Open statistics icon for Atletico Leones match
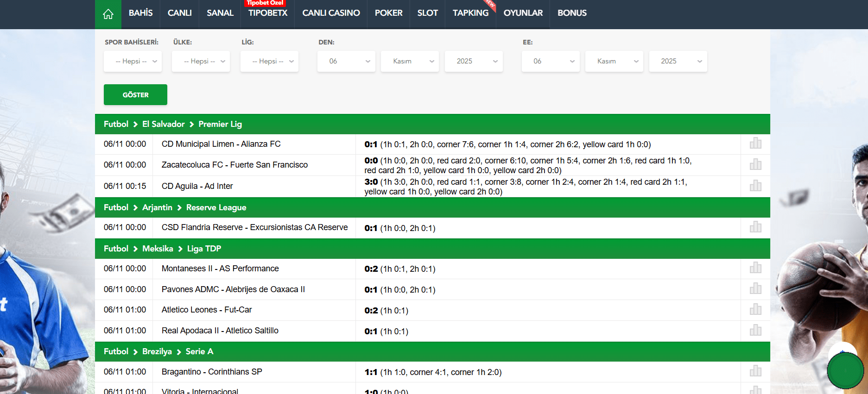Viewport: 868px width, 394px height. 755,309
